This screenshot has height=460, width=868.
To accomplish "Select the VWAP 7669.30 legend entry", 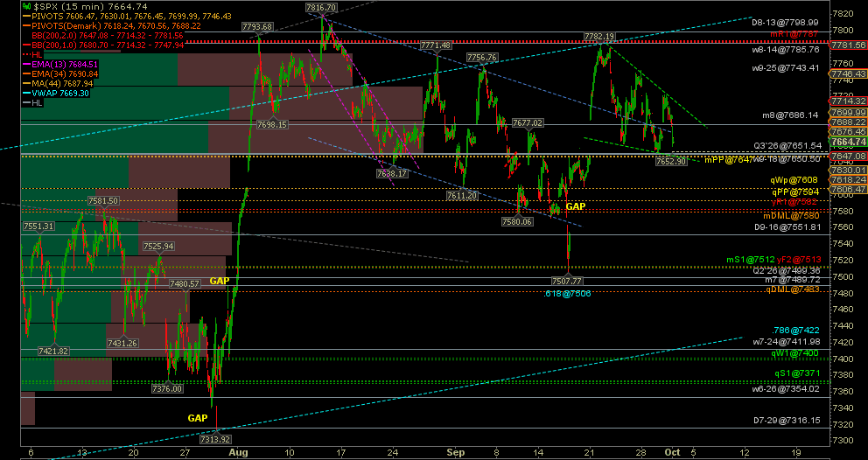I will click(56, 93).
